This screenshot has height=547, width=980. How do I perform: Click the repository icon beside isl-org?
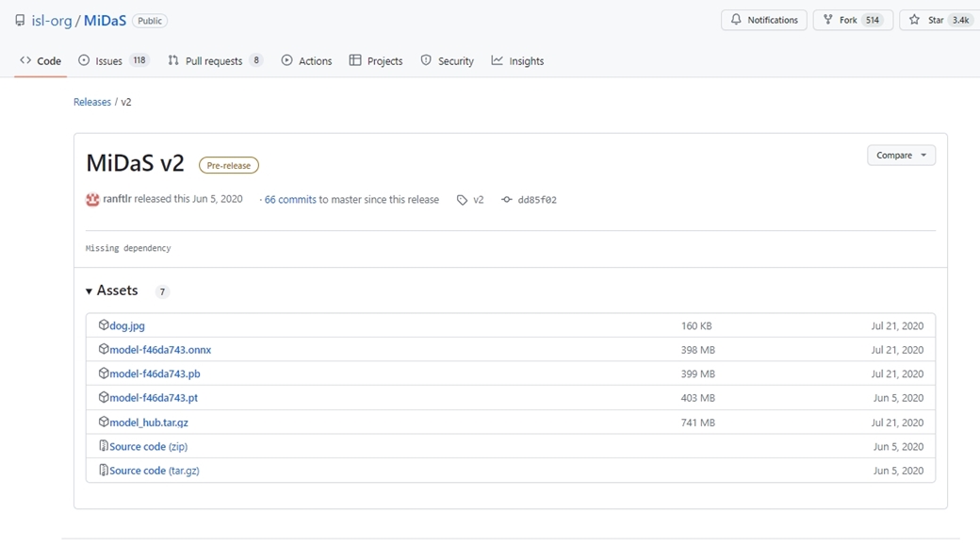(20, 21)
